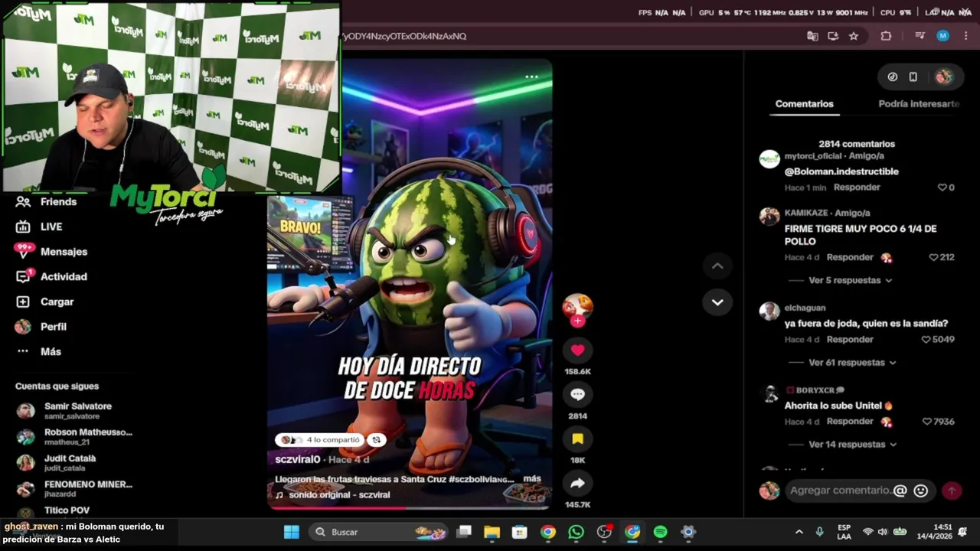Image resolution: width=980 pixels, height=551 pixels.
Task: Focus 'Agregar comentario' input field
Action: pyautogui.click(x=840, y=491)
